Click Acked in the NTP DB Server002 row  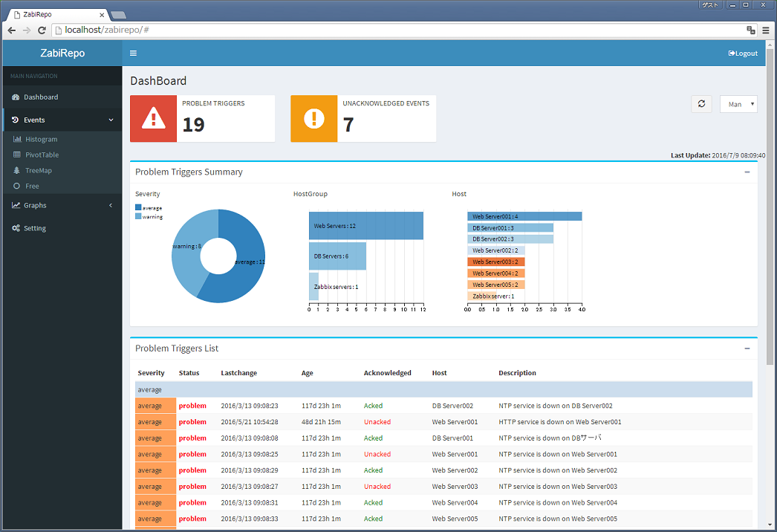[x=373, y=406]
